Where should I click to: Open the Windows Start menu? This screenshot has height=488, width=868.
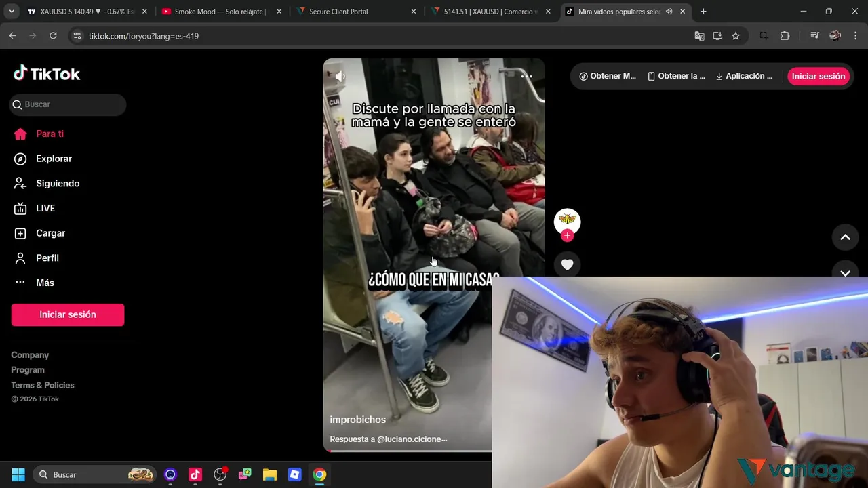[18, 474]
